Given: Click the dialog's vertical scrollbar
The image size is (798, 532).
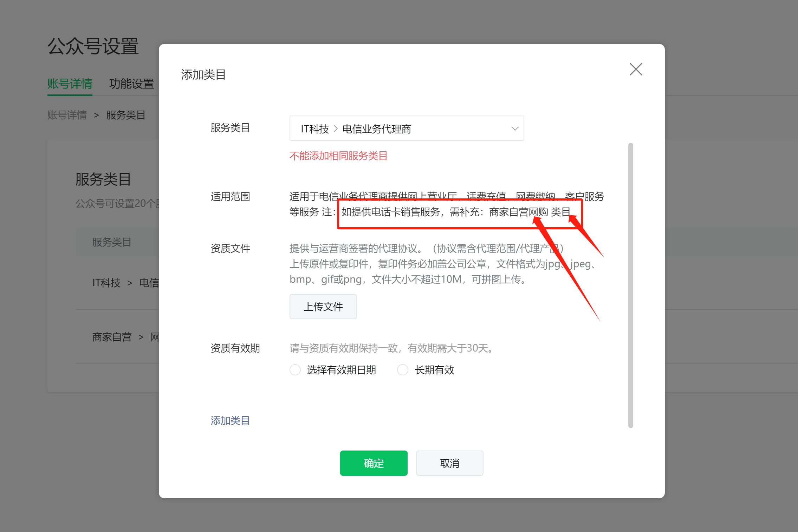Looking at the screenshot, I should (x=631, y=285).
